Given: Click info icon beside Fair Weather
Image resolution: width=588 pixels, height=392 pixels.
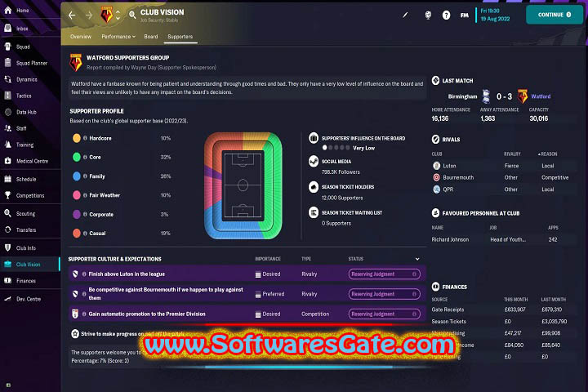Looking at the screenshot, I should [x=85, y=195].
